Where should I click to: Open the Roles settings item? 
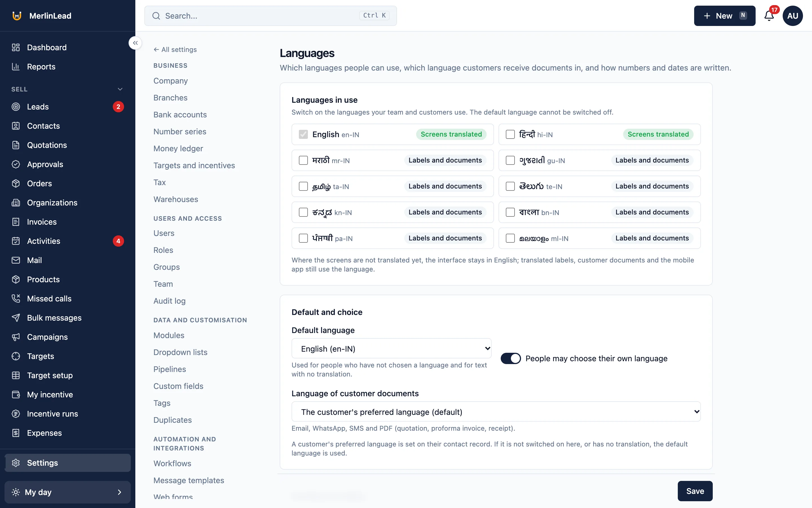point(163,250)
